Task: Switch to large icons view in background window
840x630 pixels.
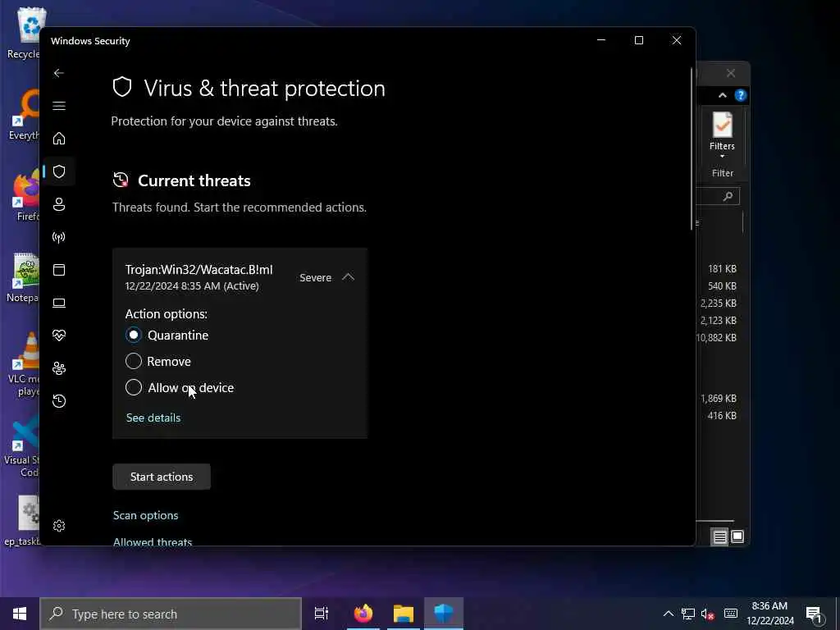Action: click(x=737, y=536)
